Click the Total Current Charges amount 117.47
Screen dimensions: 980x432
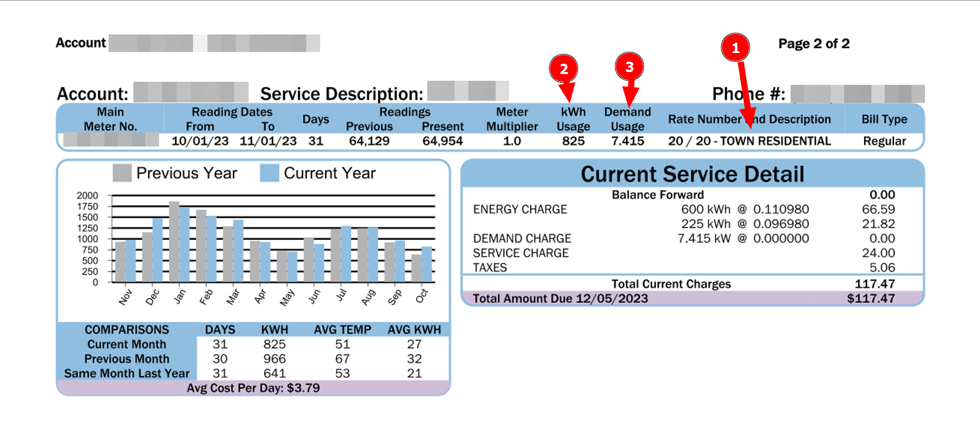click(874, 284)
